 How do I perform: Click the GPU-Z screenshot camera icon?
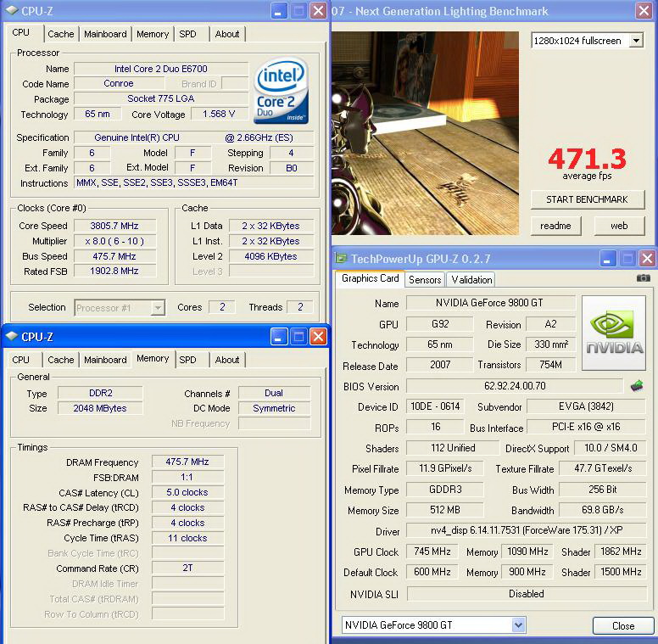pyautogui.click(x=643, y=278)
